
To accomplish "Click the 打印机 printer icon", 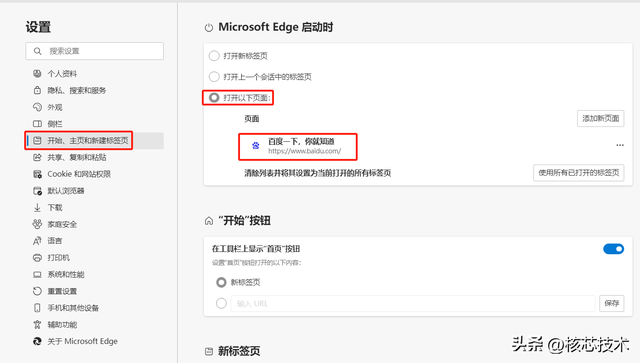I will tap(37, 258).
